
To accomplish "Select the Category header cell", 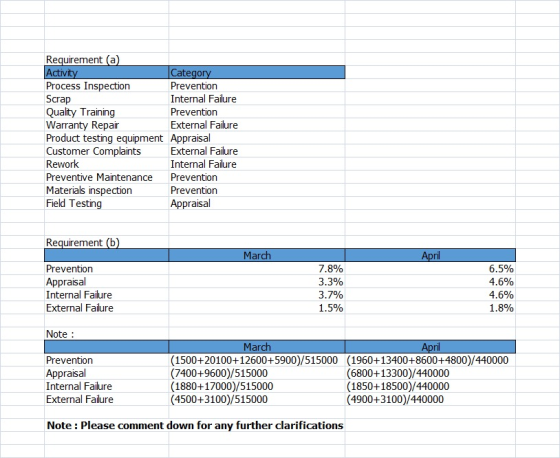I will click(257, 73).
